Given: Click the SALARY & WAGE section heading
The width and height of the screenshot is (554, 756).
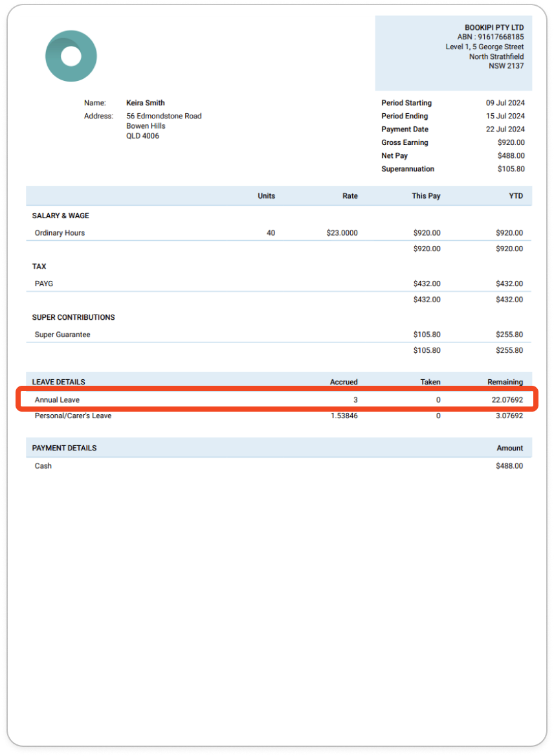Looking at the screenshot, I should point(61,216).
